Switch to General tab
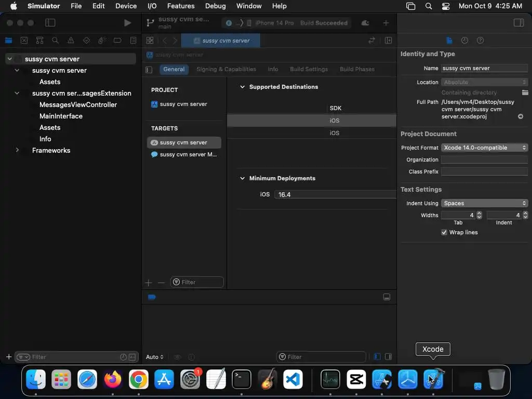Screen dimensions: 532x399 [174, 69]
